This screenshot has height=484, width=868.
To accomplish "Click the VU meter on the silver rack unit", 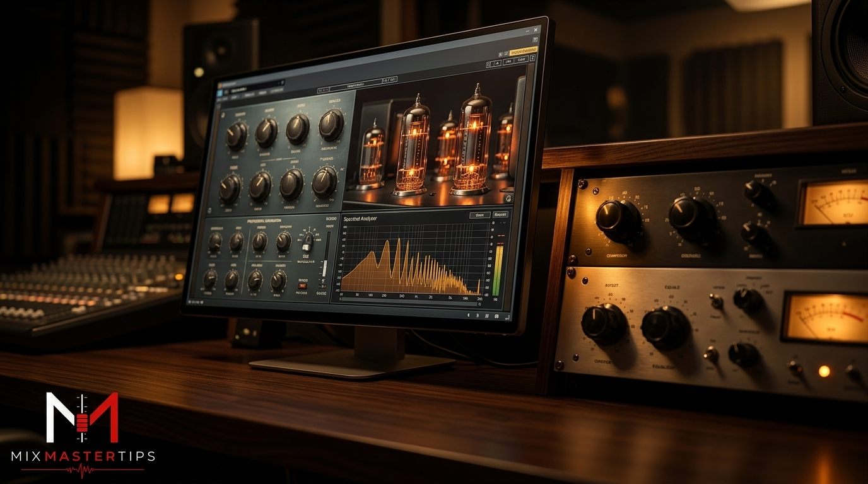I will pos(825,318).
